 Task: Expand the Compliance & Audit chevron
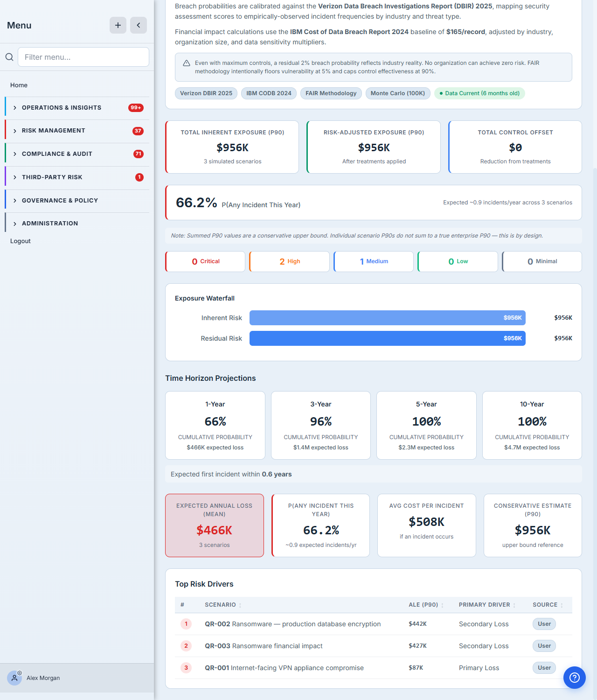15,154
